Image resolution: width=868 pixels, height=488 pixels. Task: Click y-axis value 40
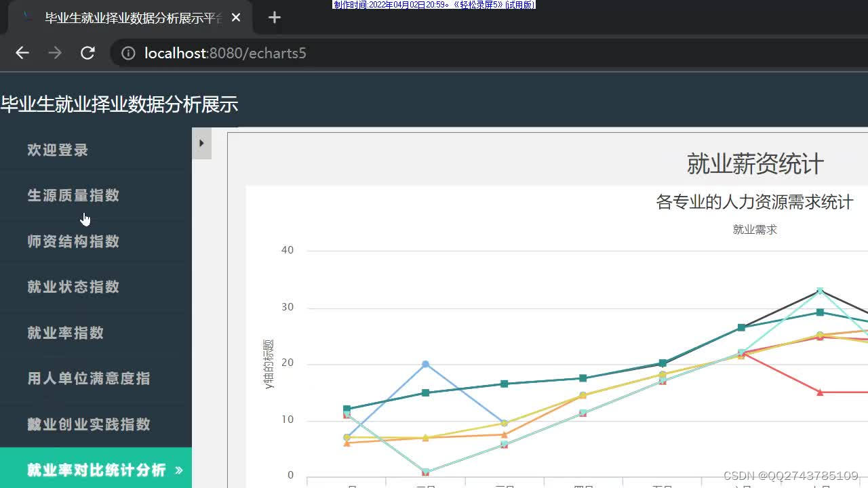[x=288, y=250]
